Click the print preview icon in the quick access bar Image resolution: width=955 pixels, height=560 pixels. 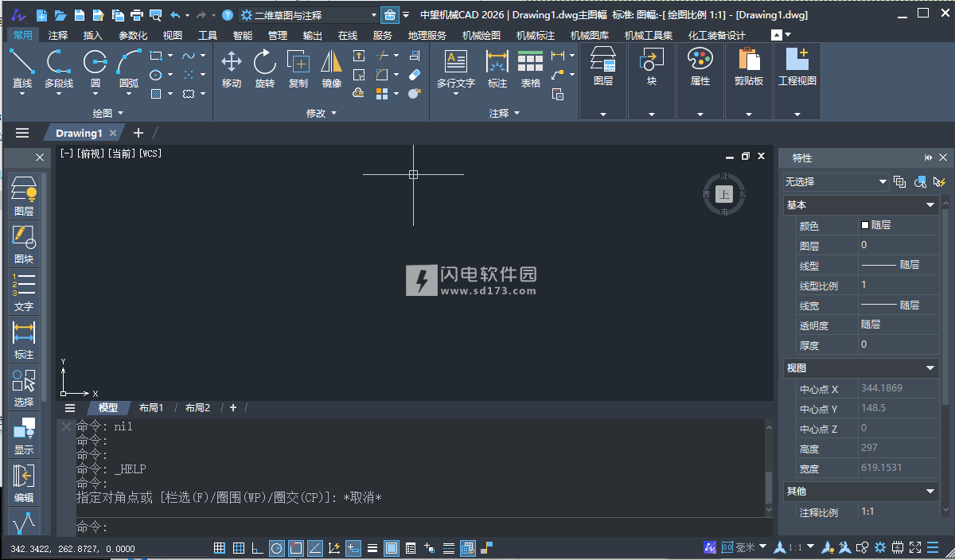coord(155,15)
